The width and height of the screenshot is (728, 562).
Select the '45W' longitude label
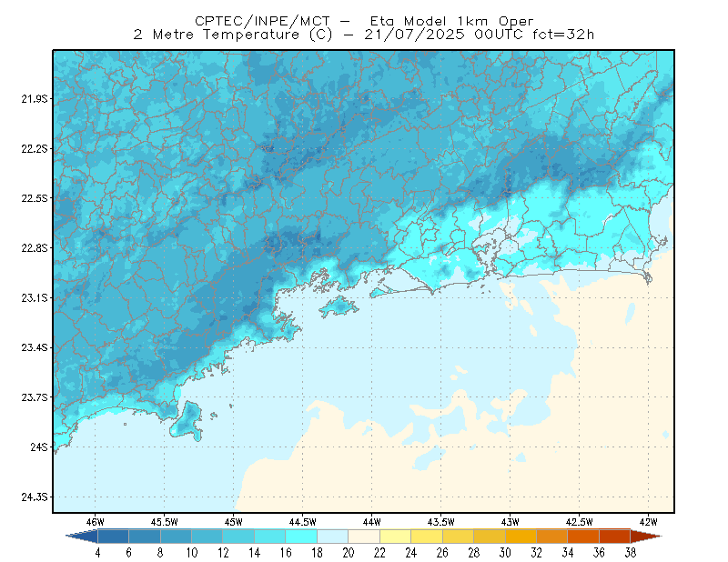pyautogui.click(x=234, y=522)
